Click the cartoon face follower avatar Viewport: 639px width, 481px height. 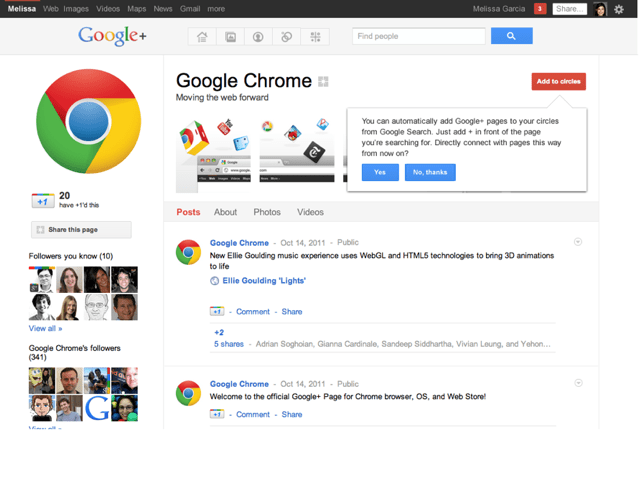pyautogui.click(x=42, y=408)
